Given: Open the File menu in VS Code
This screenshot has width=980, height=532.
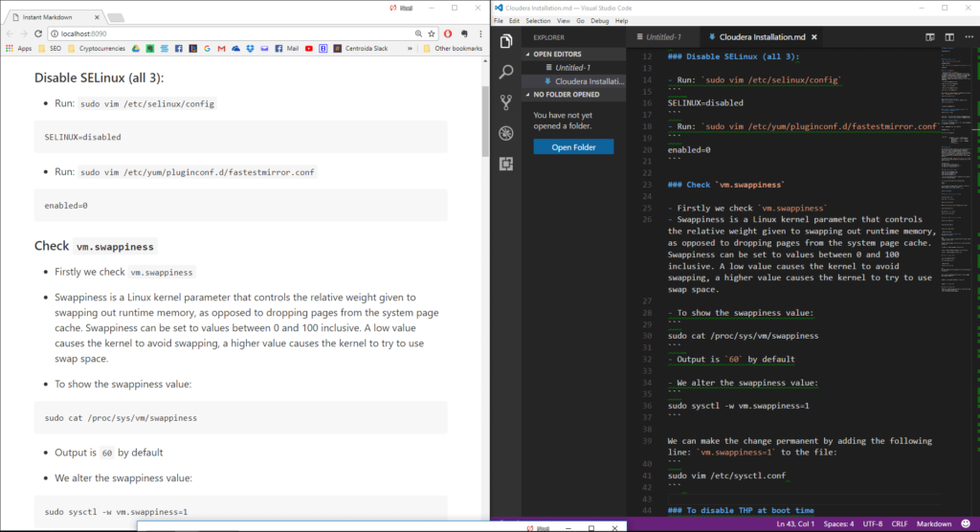Looking at the screenshot, I should pyautogui.click(x=498, y=21).
